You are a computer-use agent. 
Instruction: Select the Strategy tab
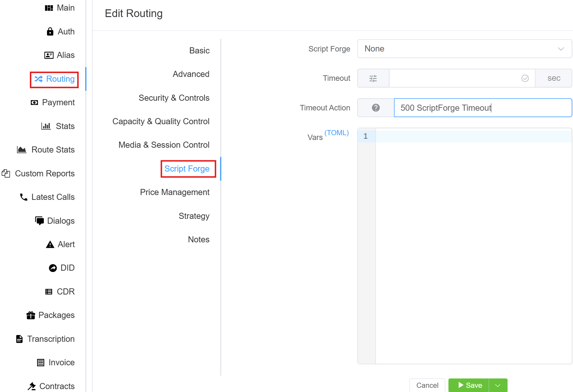pos(194,216)
